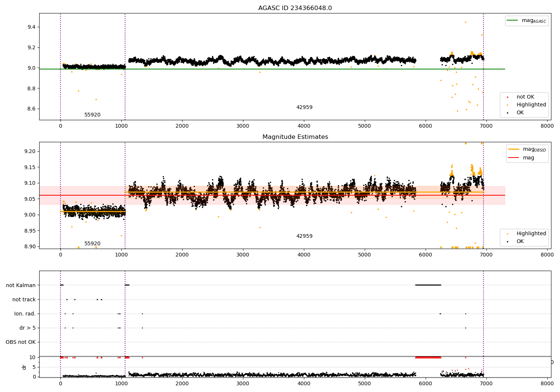
Task: Click 6000 x-tick under Magnitude Estimates plot
Action: (x=426, y=255)
